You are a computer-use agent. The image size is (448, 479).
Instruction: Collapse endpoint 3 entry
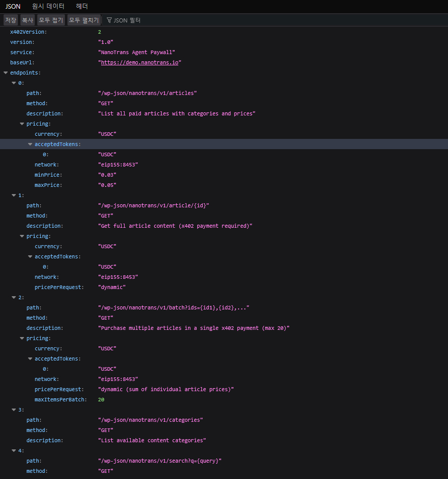pos(14,410)
